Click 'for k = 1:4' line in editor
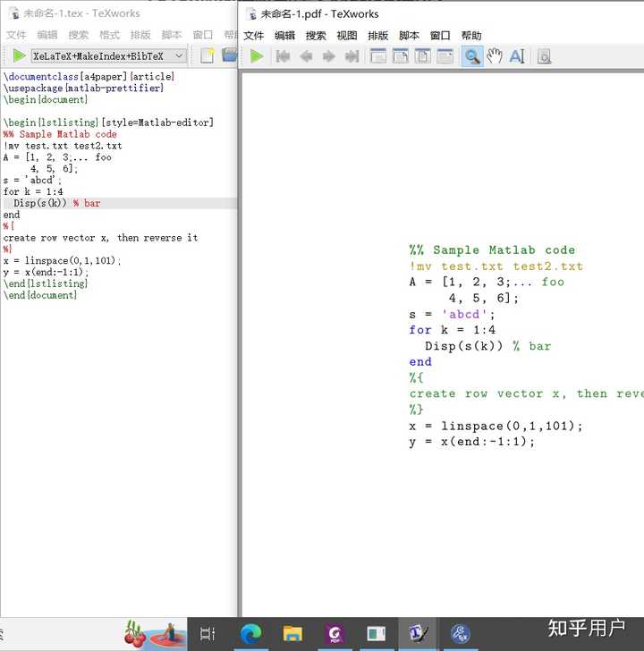 33,191
